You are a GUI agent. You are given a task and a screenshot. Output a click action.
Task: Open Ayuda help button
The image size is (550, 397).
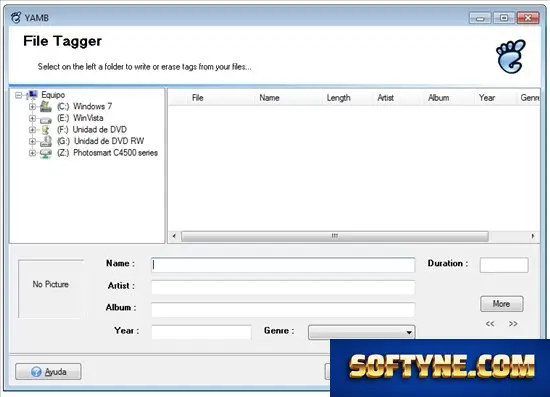(48, 372)
